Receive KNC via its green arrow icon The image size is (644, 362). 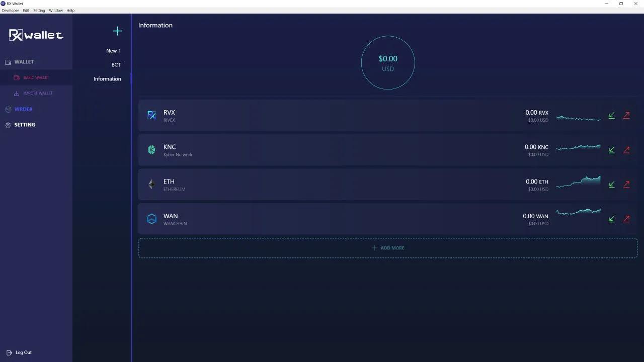pyautogui.click(x=611, y=150)
